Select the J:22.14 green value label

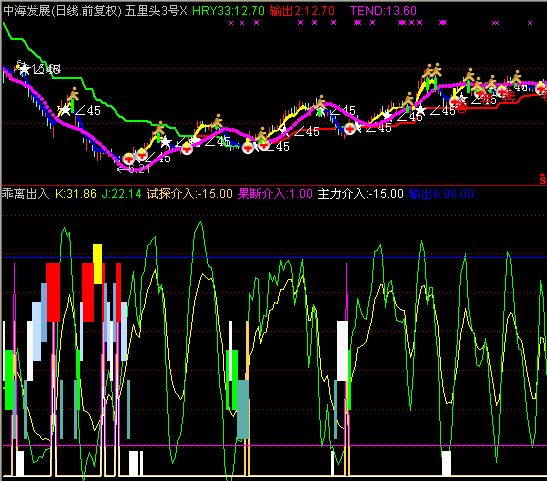121,193
